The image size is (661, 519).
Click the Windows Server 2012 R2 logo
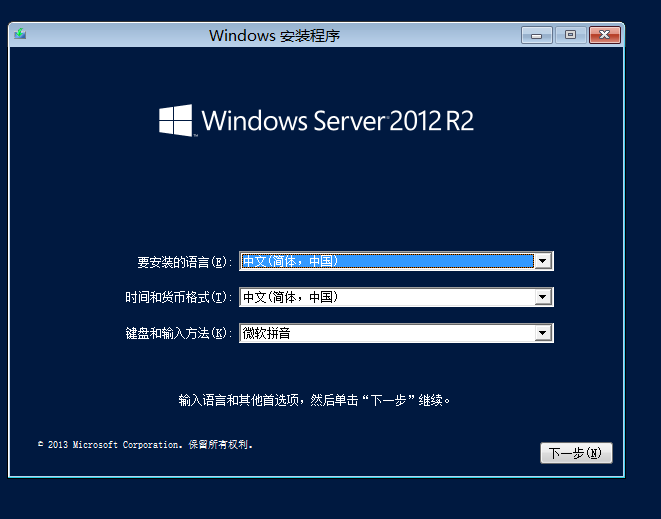(316, 121)
